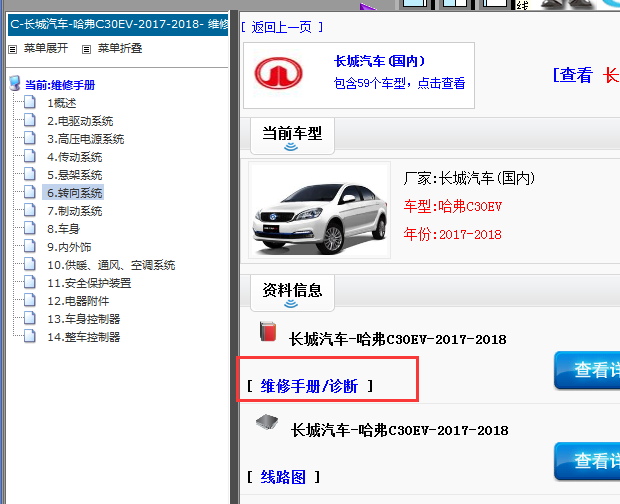620x504 pixels.
Task: Click page icon next to 6.转向系统
Action: pyautogui.click(x=30, y=192)
